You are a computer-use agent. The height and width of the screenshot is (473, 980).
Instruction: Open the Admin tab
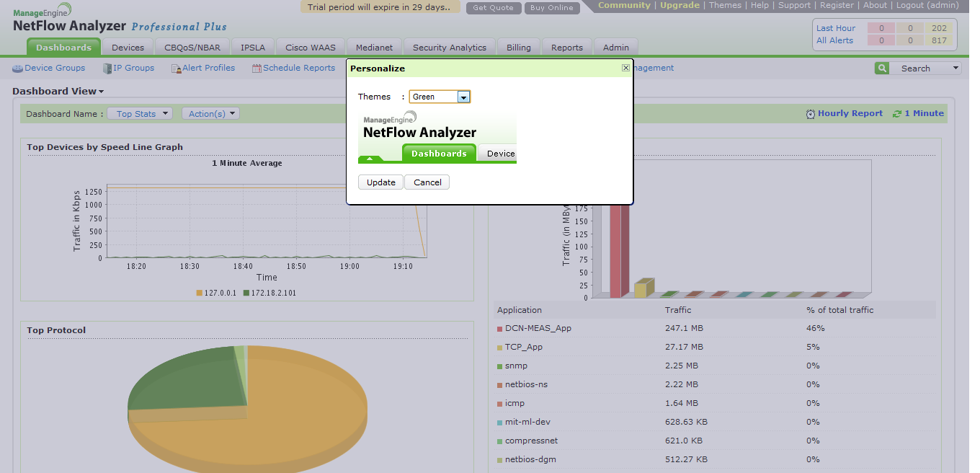tap(616, 48)
